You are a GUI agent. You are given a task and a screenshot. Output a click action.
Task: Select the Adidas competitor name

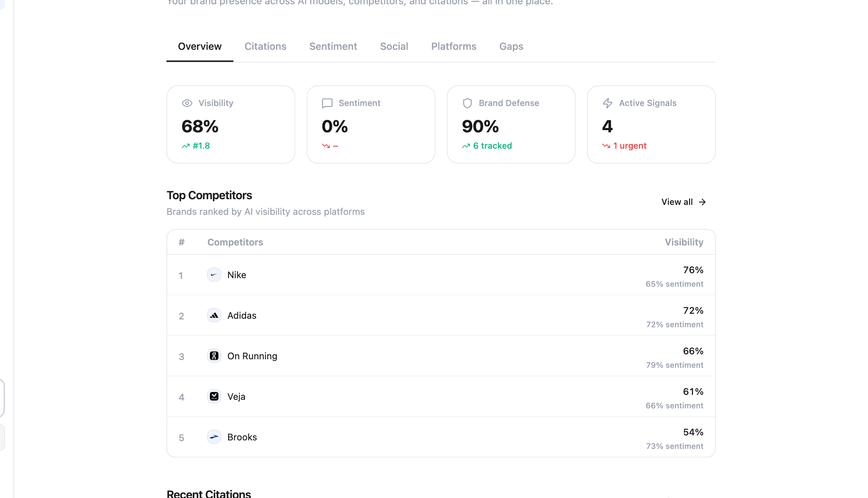click(242, 316)
